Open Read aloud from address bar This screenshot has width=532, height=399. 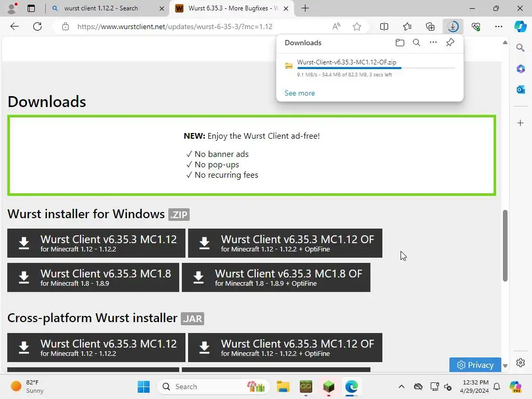pos(336,26)
